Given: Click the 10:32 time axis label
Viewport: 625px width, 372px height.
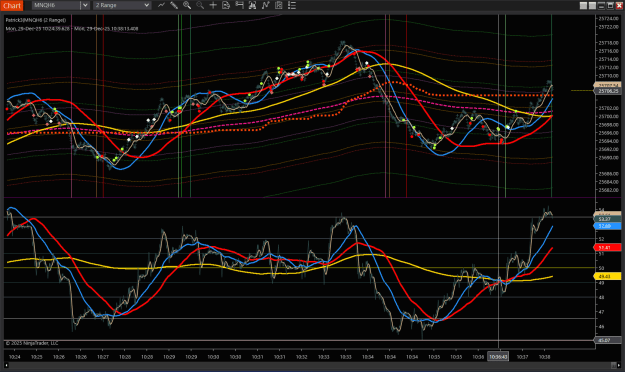Looking at the screenshot, I should [x=302, y=357].
